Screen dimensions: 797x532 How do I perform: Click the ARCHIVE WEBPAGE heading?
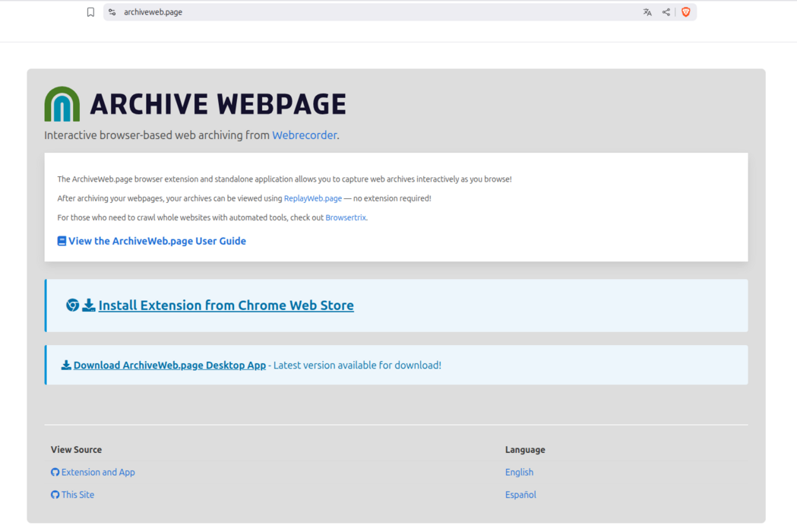(x=218, y=104)
